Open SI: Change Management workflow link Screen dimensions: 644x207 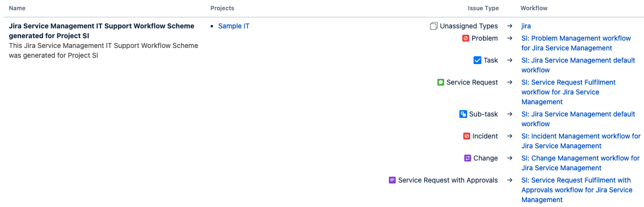(580, 163)
